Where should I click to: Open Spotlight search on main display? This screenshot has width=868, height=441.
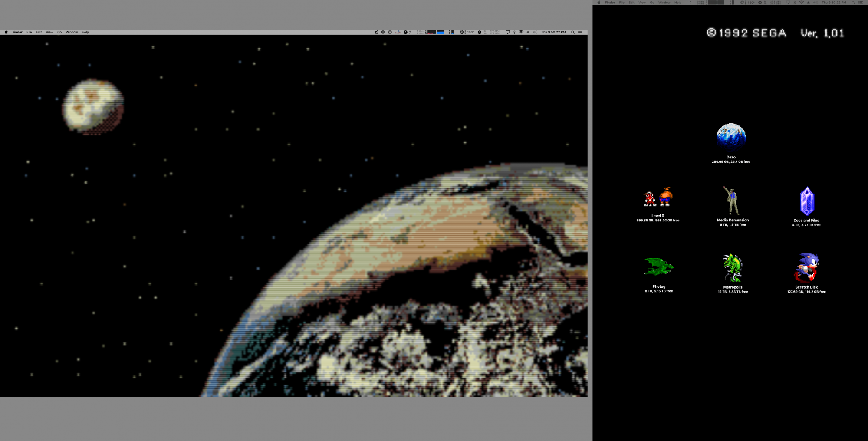[x=573, y=32]
